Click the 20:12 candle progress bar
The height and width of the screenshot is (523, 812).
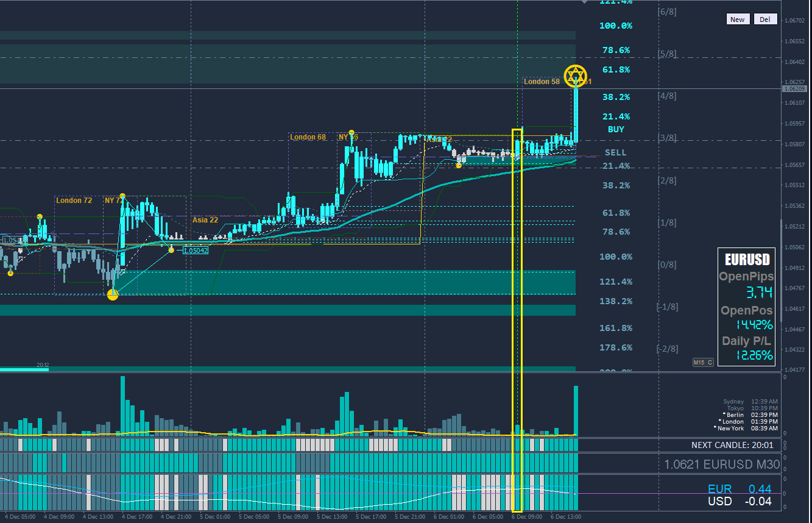[x=24, y=369]
